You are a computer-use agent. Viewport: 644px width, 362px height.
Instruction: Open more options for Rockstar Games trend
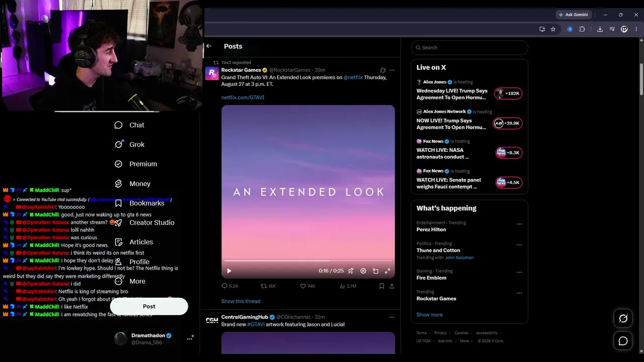tap(519, 293)
